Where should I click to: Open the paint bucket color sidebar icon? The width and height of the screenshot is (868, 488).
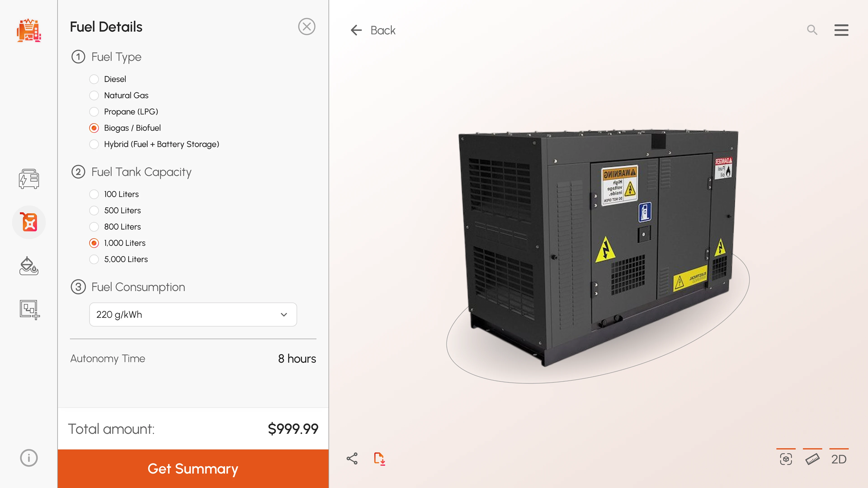point(29,266)
